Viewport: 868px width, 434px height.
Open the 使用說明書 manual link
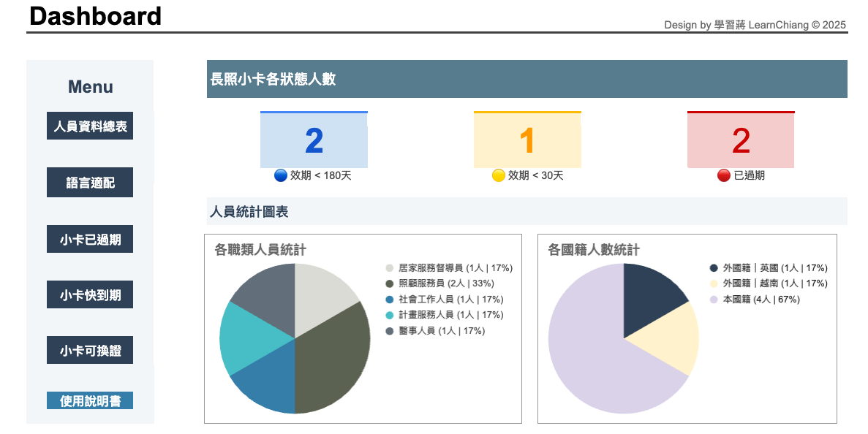click(x=90, y=400)
